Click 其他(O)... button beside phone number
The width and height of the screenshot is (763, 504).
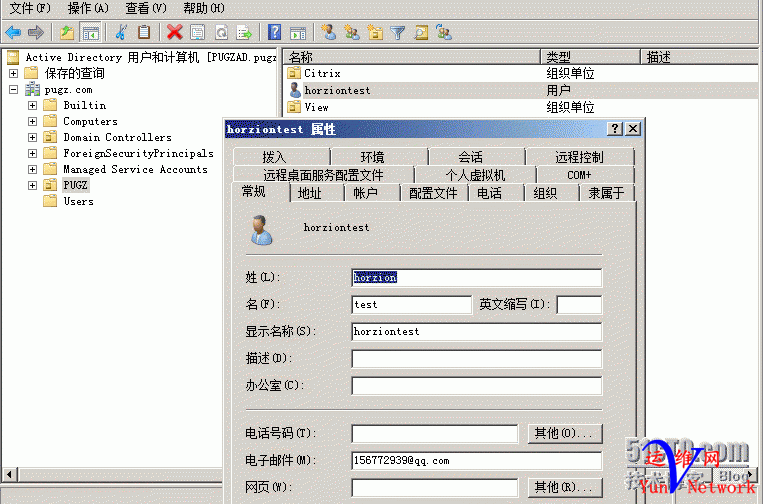[564, 433]
